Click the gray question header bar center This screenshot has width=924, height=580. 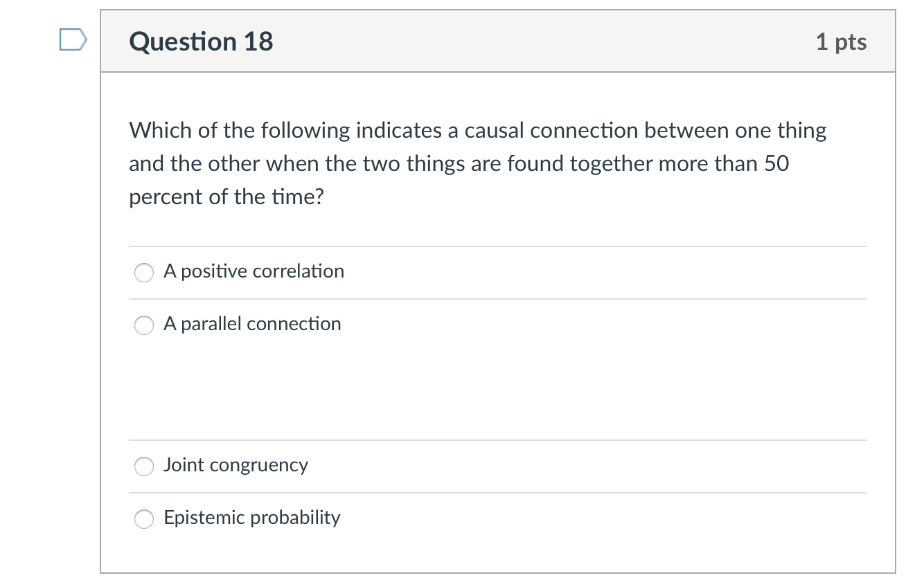tap(497, 42)
